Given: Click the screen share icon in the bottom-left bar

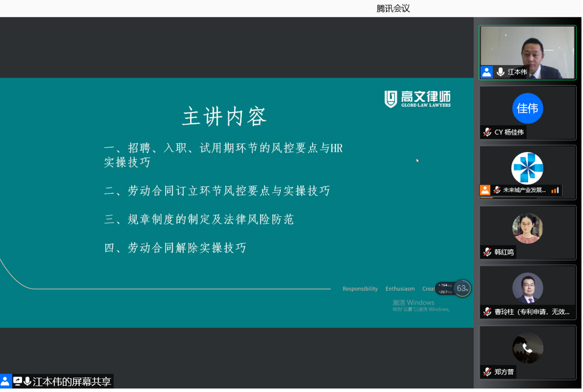Looking at the screenshot, I should point(17,382).
